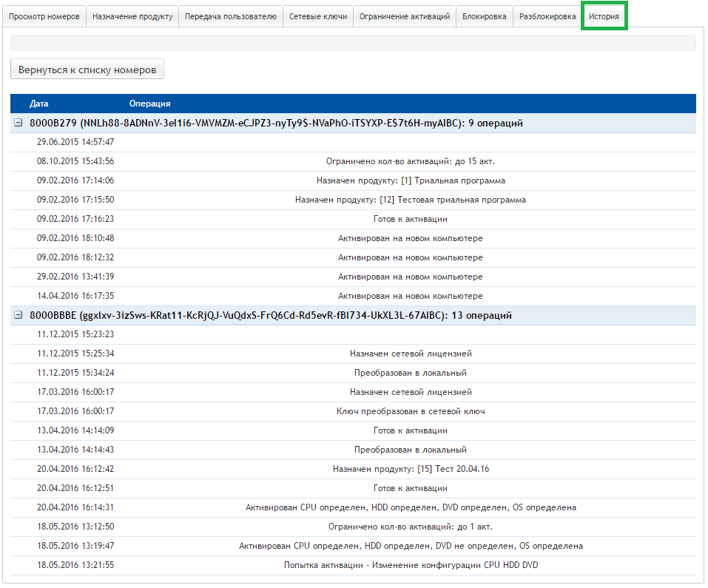Select the Тестовая триальная программа row
This screenshot has width=708, height=588.
click(x=353, y=200)
